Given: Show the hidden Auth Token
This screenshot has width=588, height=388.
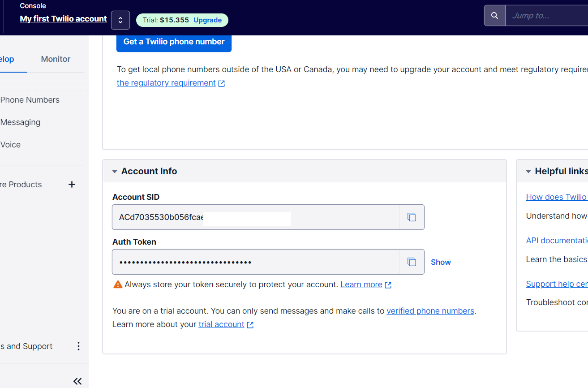Looking at the screenshot, I should pyautogui.click(x=441, y=262).
